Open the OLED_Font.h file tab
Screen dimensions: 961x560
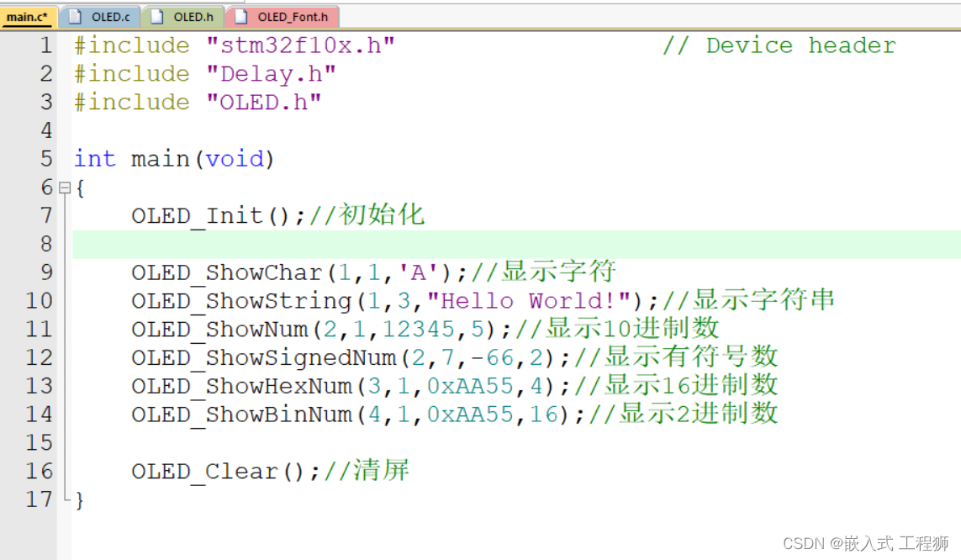click(282, 17)
